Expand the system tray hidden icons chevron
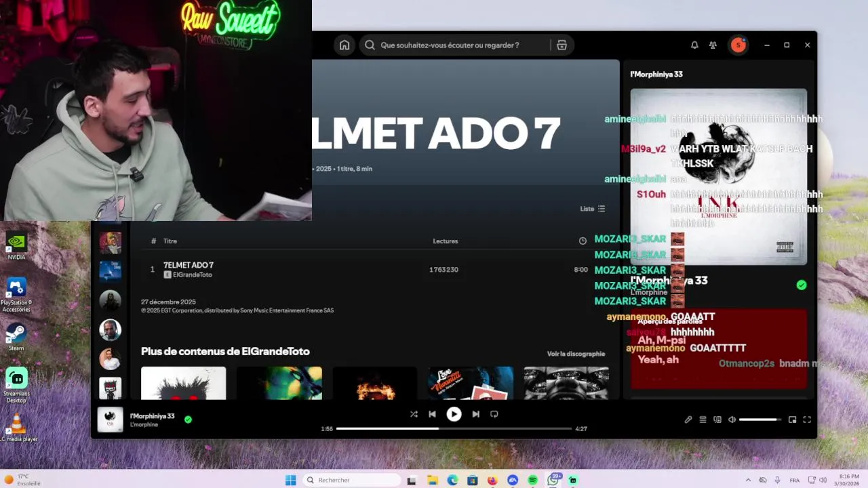This screenshot has height=488, width=868. [x=748, y=480]
